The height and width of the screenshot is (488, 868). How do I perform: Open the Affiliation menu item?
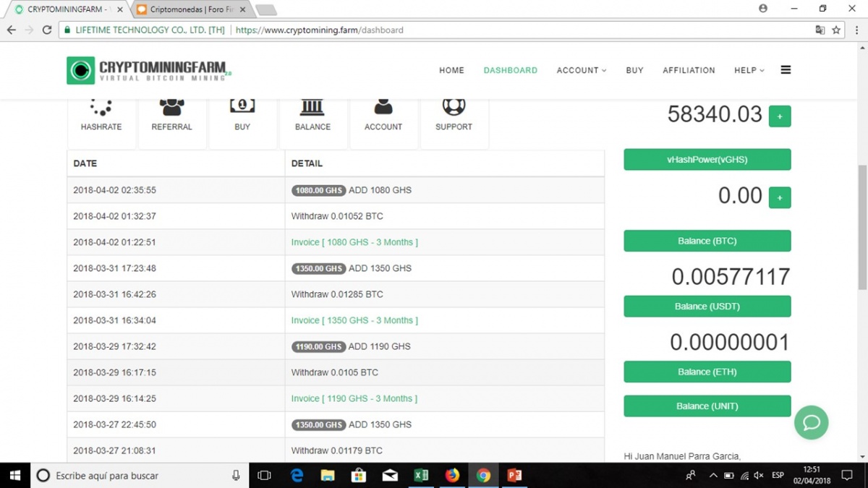[x=689, y=70]
